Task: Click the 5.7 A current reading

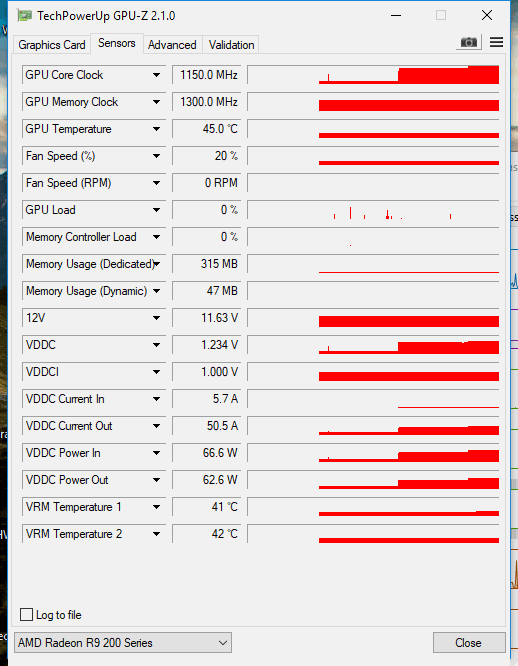Action: click(207, 399)
